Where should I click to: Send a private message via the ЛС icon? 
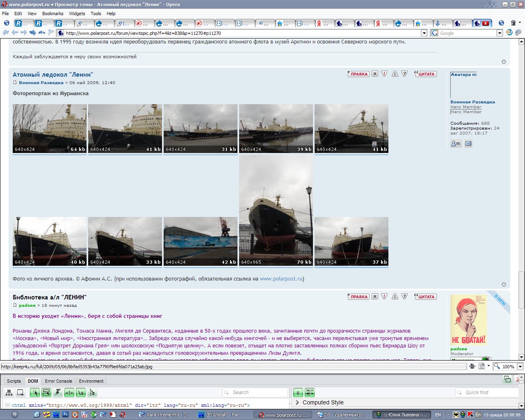456,144
